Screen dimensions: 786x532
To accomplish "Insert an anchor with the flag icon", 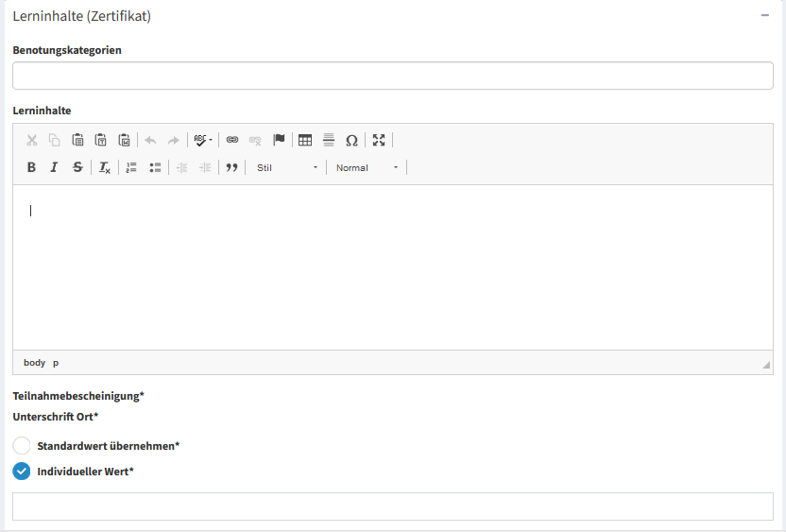I will 279,140.
